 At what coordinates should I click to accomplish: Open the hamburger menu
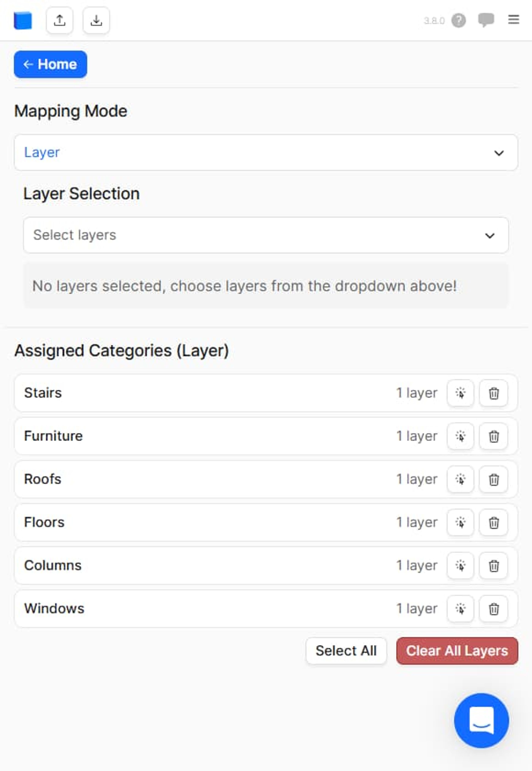(514, 20)
